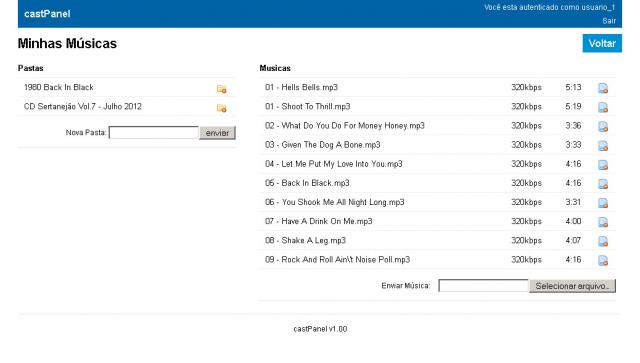This screenshot has width=640, height=363.
Task: Focus the Enviar Música file field
Action: [x=484, y=286]
